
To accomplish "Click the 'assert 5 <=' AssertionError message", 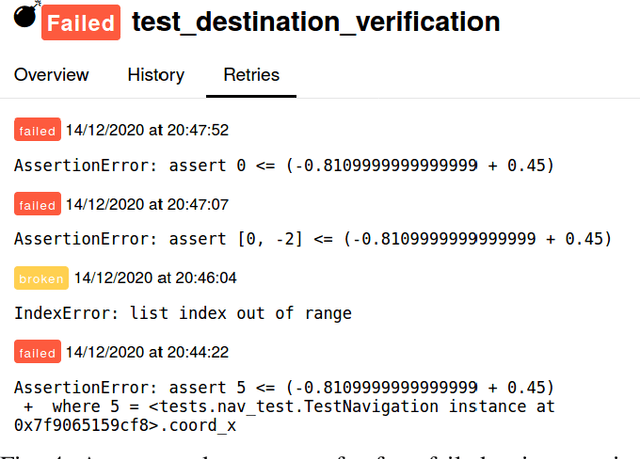I will (284, 388).
